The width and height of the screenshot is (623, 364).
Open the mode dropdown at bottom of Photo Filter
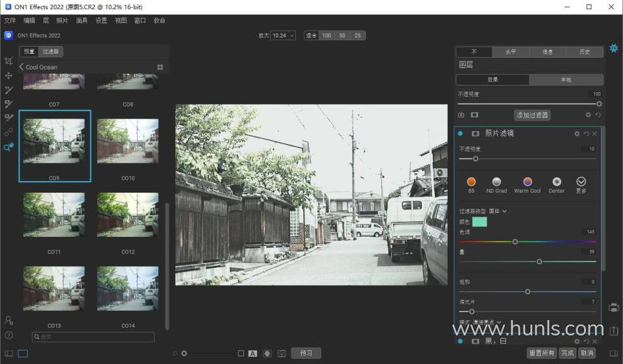[486, 322]
